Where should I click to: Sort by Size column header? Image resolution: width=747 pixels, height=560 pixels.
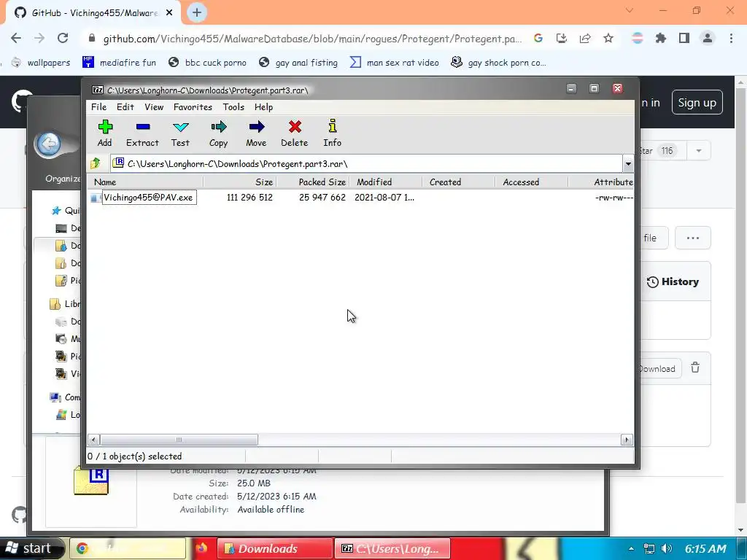[240, 182]
